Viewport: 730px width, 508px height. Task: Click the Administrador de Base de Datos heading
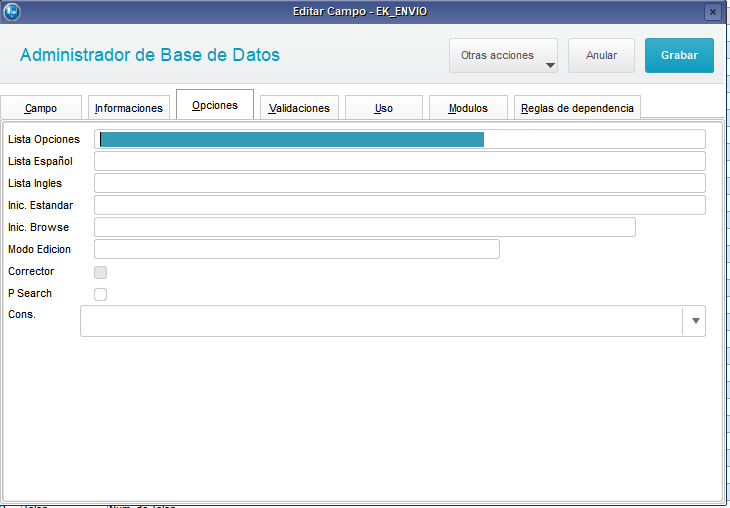150,55
